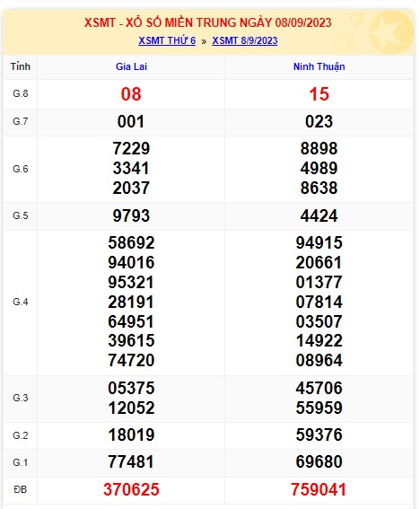
Task: Click Ninh Thuận G.5 number 4424
Action: 319,215
